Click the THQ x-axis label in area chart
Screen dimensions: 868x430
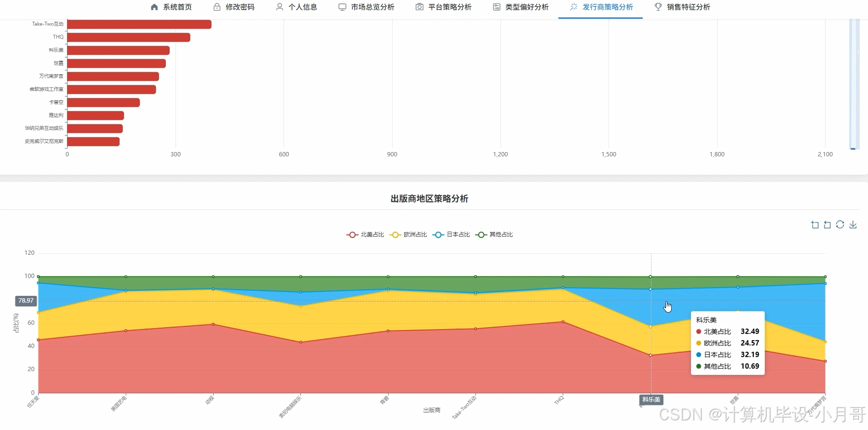pos(558,400)
